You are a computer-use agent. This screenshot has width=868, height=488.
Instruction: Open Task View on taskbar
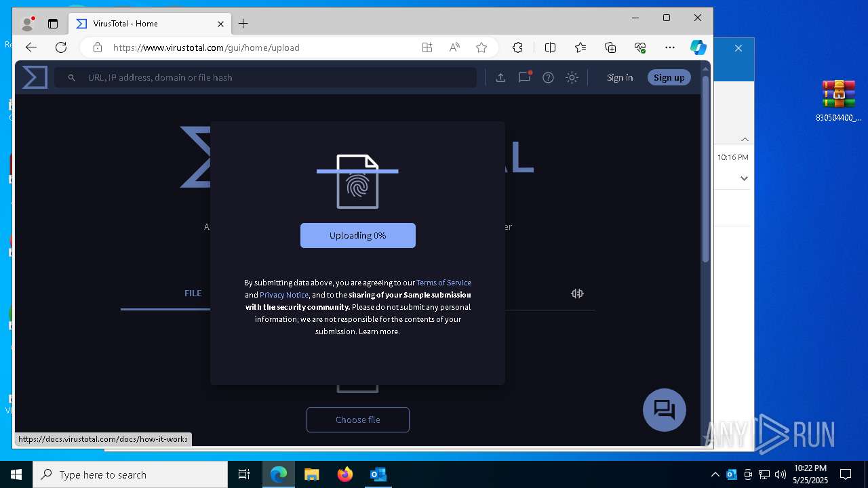pyautogui.click(x=244, y=474)
